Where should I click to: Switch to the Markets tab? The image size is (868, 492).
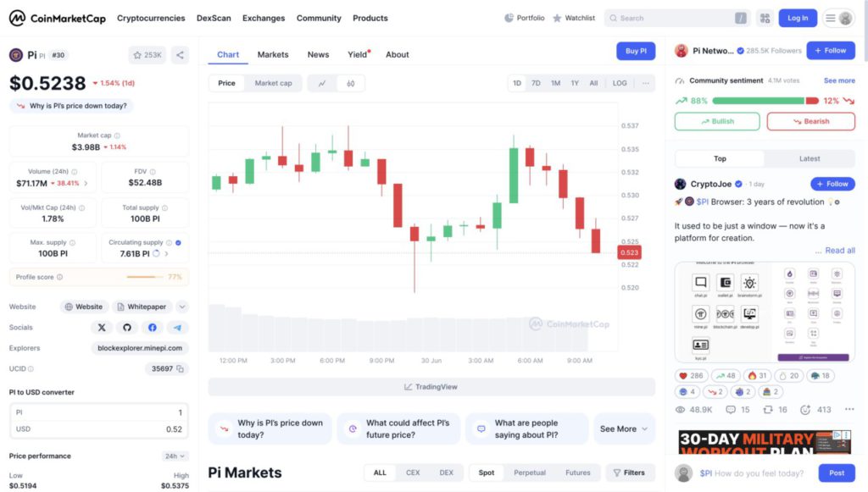click(273, 55)
